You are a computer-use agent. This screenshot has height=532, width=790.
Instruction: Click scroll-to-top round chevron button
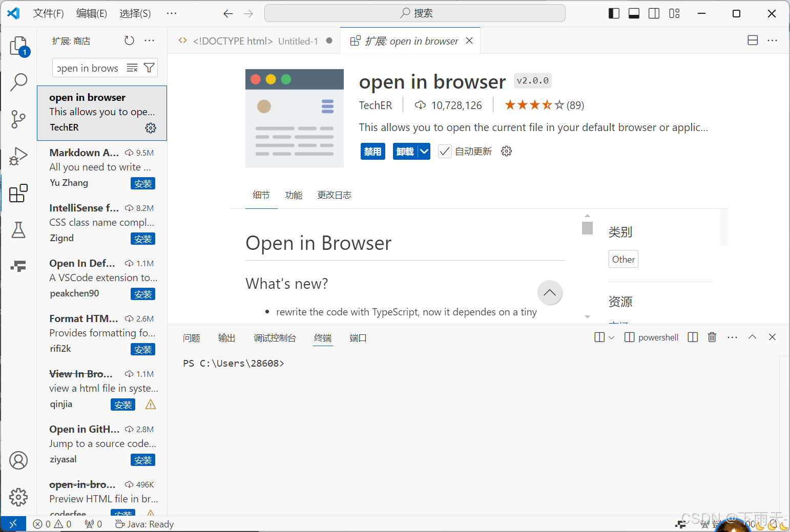(x=550, y=293)
